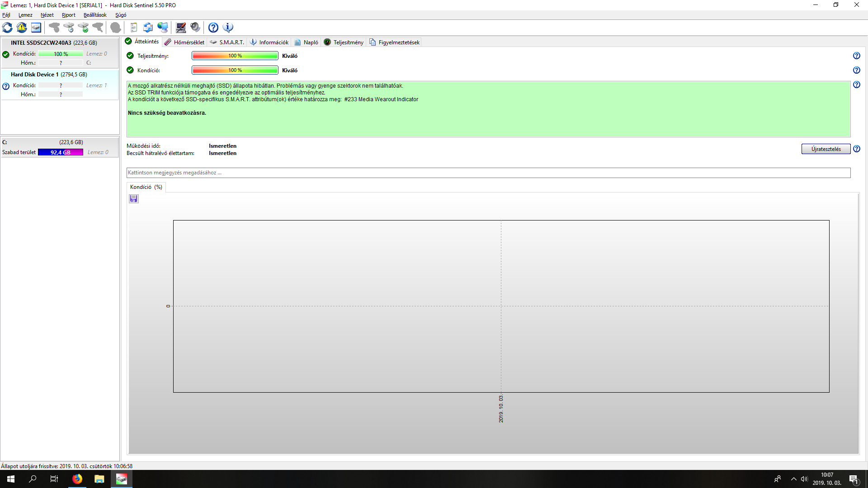Open the Súgó menu
Image resolution: width=868 pixels, height=488 pixels.
coord(121,15)
